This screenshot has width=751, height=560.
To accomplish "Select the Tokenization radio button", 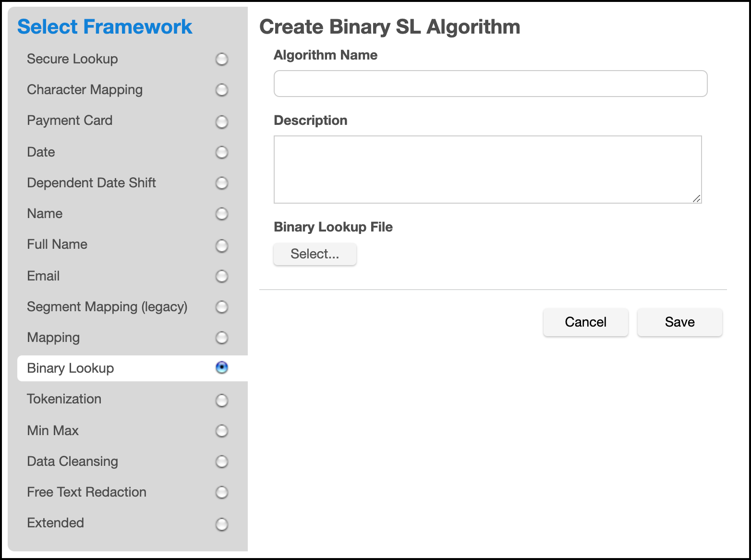I will [x=221, y=401].
